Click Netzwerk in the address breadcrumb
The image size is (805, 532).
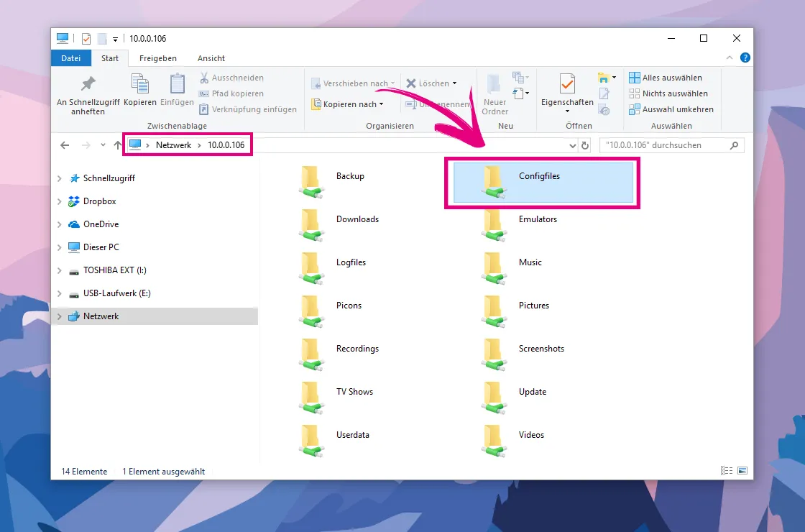pyautogui.click(x=173, y=145)
